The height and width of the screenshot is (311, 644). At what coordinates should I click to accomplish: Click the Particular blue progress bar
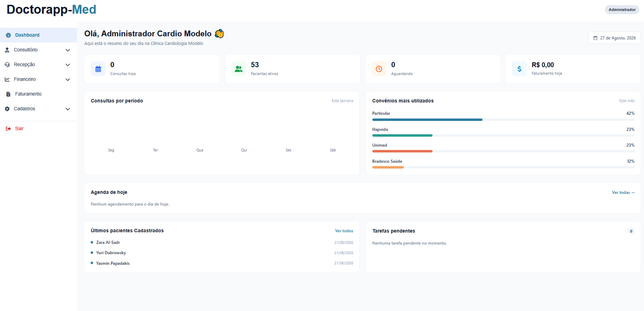427,120
